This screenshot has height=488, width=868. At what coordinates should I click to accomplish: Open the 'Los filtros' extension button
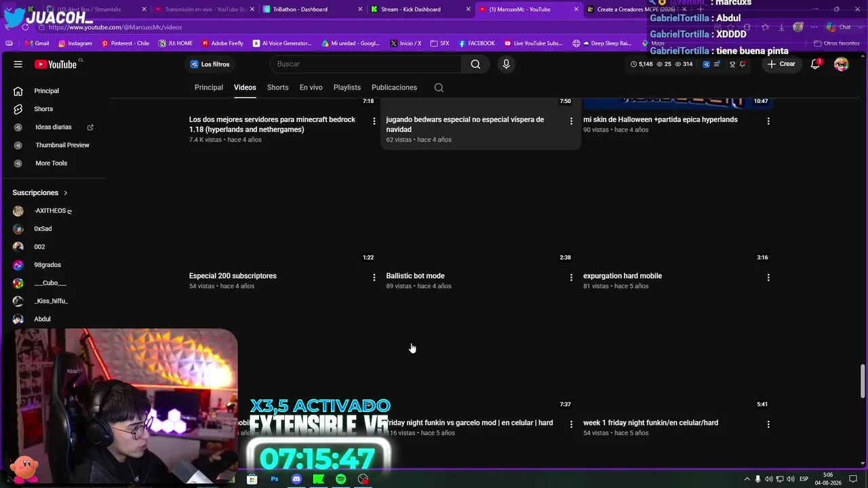[x=210, y=64]
